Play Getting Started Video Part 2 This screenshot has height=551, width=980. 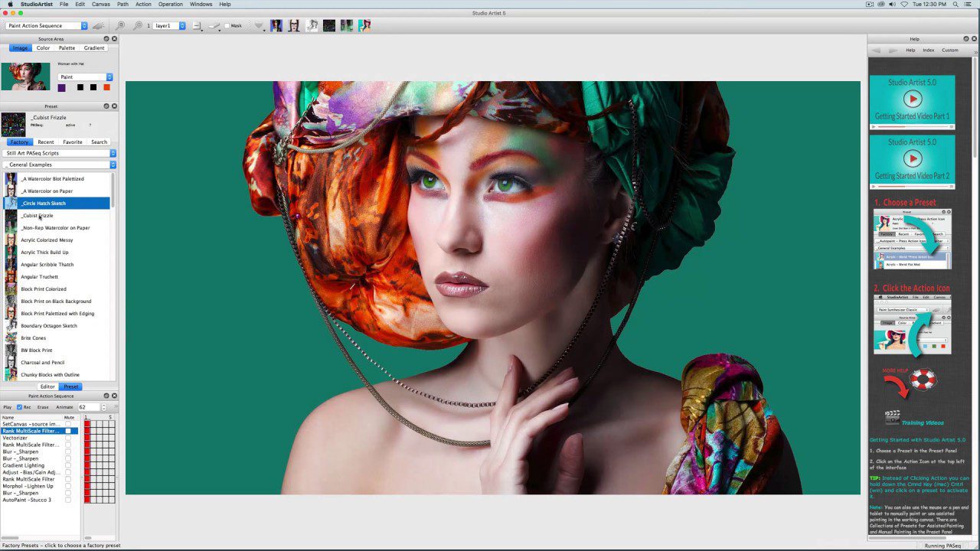click(912, 158)
